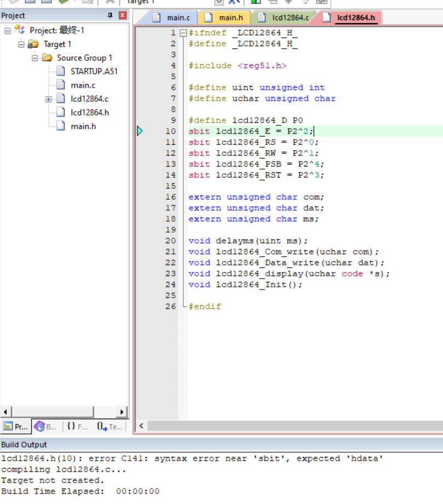The image size is (443, 504).
Task: Click the 'Build Time Elapsed' output line
Action: click(x=80, y=491)
